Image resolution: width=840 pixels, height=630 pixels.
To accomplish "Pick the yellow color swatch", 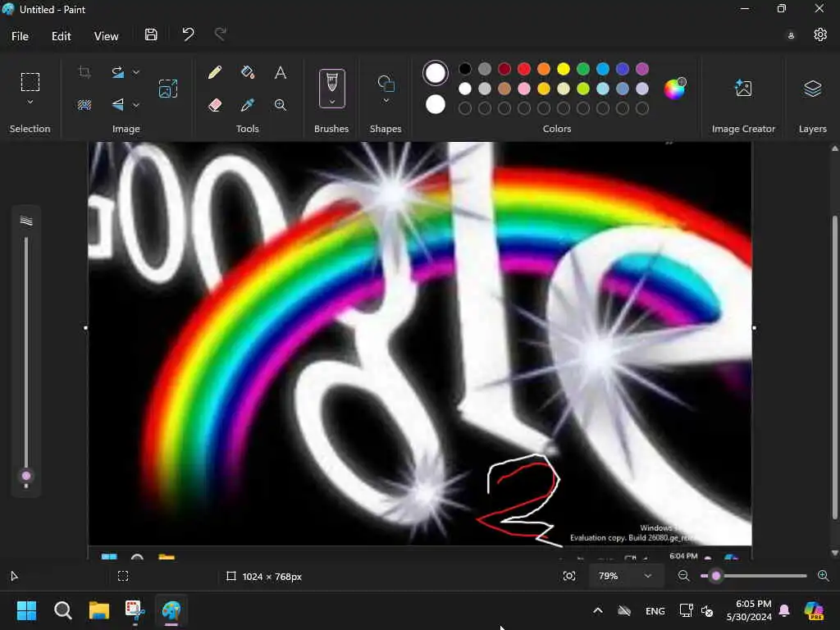I will 563,69.
